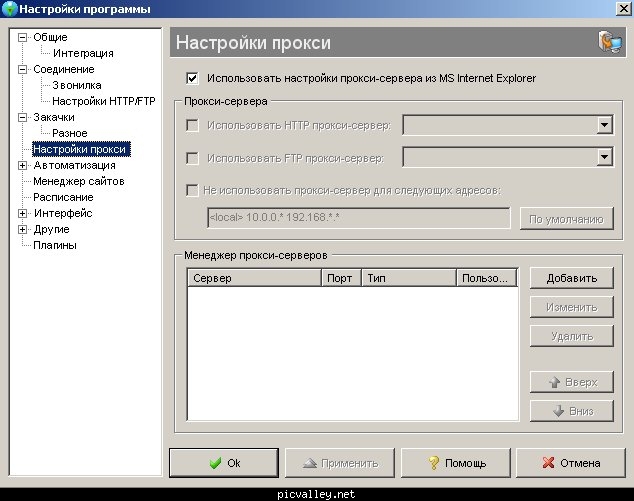Image resolution: width=634 pixels, height=501 pixels.
Task: Sort proxy list by Тип column
Action: 409,278
